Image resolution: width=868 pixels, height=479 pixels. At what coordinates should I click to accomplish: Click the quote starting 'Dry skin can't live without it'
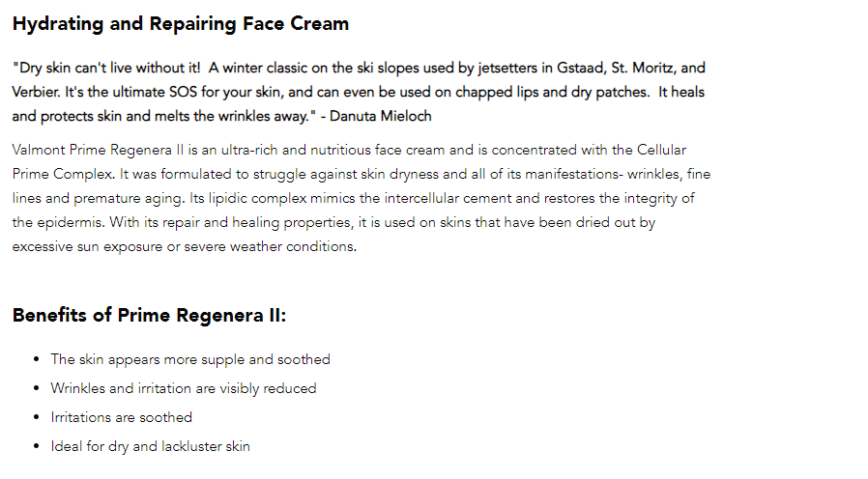coord(359,92)
